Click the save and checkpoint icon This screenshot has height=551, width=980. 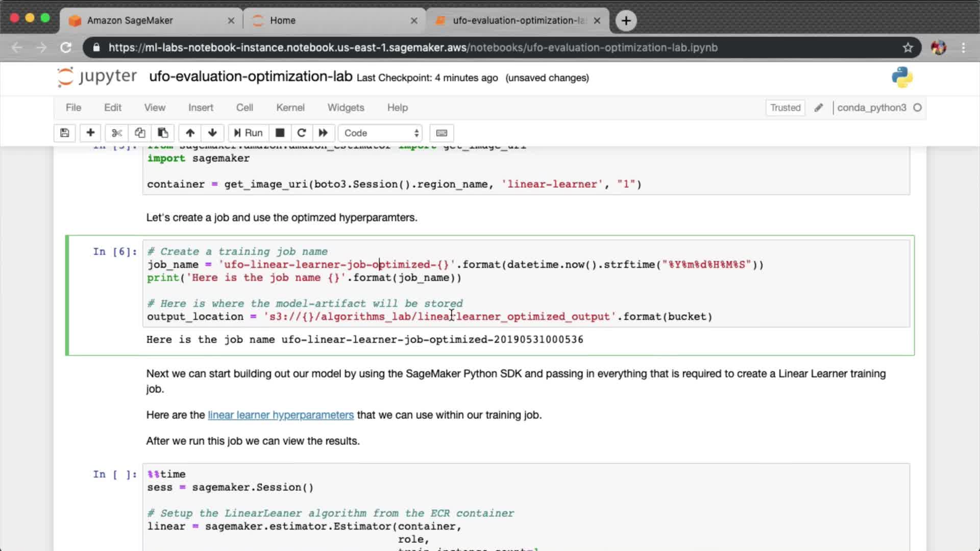tap(64, 133)
